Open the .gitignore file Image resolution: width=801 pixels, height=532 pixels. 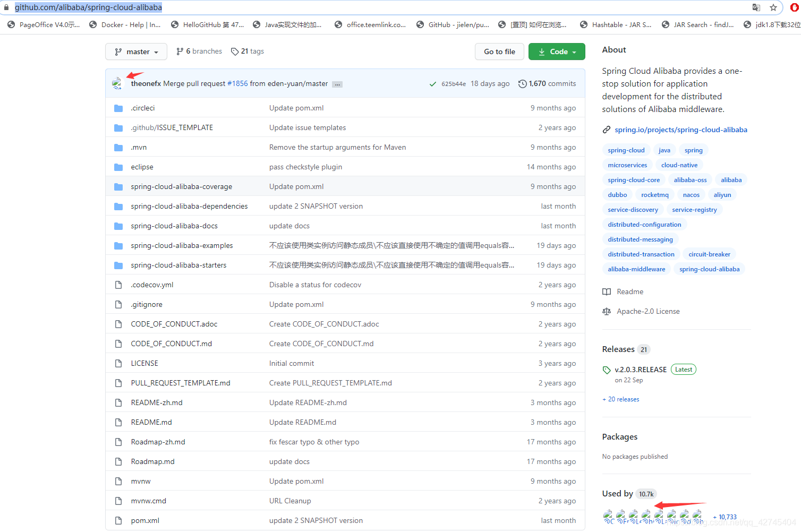147,304
